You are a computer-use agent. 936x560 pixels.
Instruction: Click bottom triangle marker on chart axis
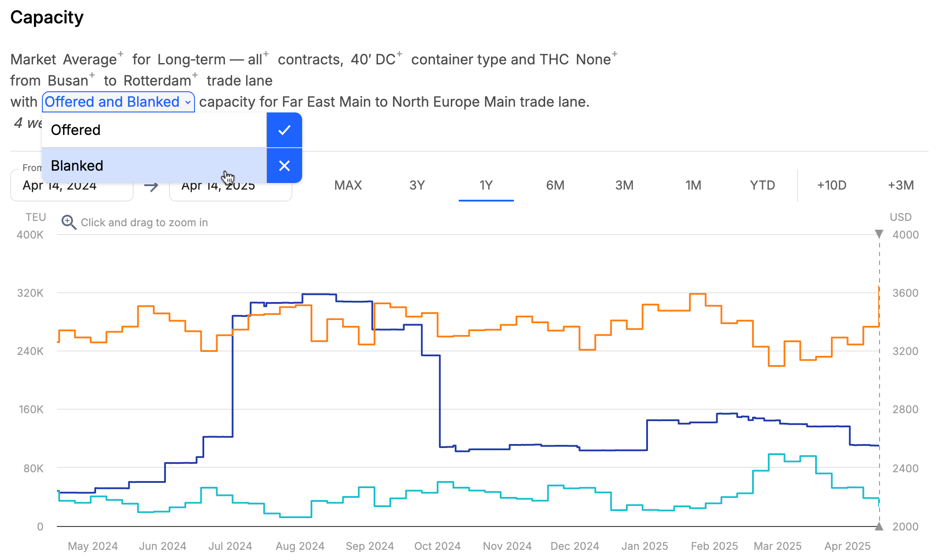point(879,526)
